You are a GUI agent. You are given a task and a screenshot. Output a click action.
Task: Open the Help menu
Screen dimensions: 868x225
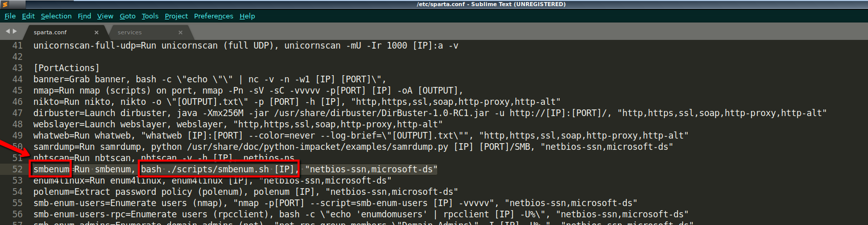(x=247, y=16)
